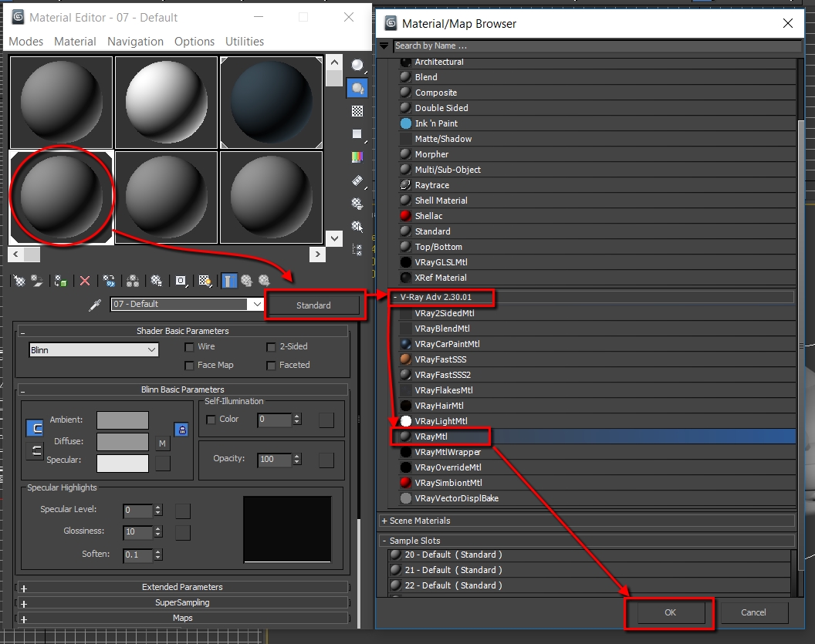This screenshot has height=644, width=815.
Task: Toggle the Backlight icon
Action: point(357,88)
